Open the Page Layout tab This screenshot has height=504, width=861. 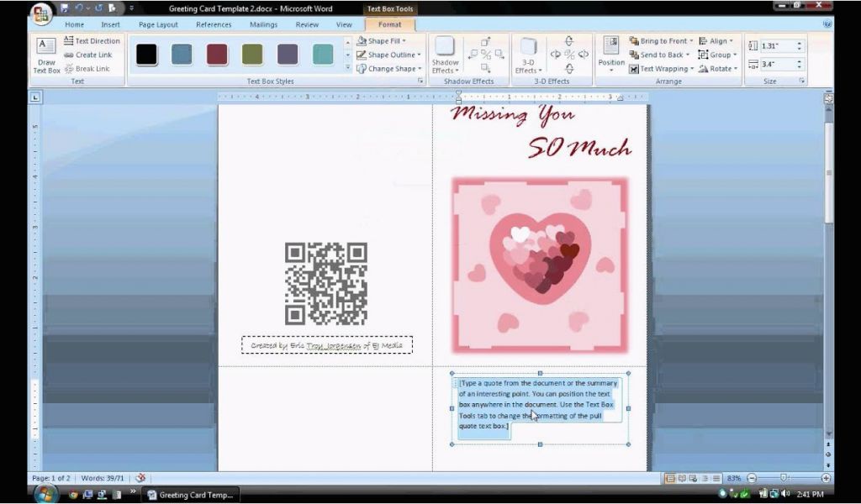[158, 24]
